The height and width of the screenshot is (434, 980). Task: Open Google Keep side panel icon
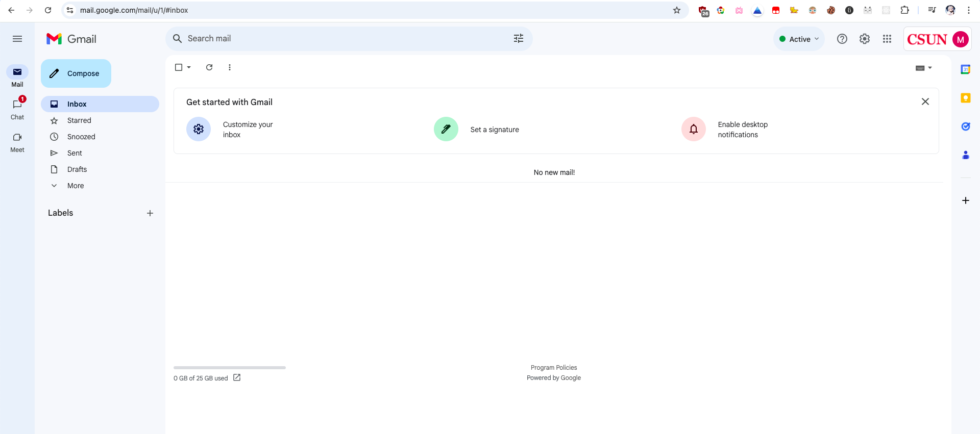[x=965, y=98]
